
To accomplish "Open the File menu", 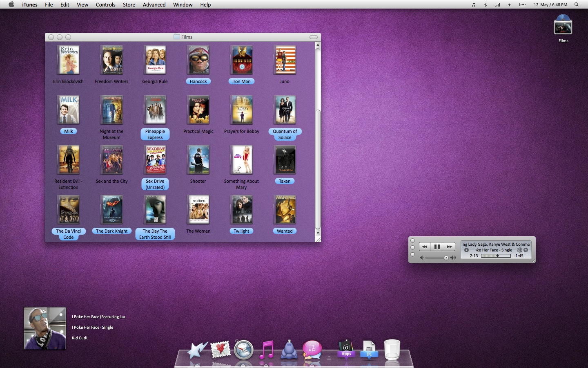I will click(49, 4).
